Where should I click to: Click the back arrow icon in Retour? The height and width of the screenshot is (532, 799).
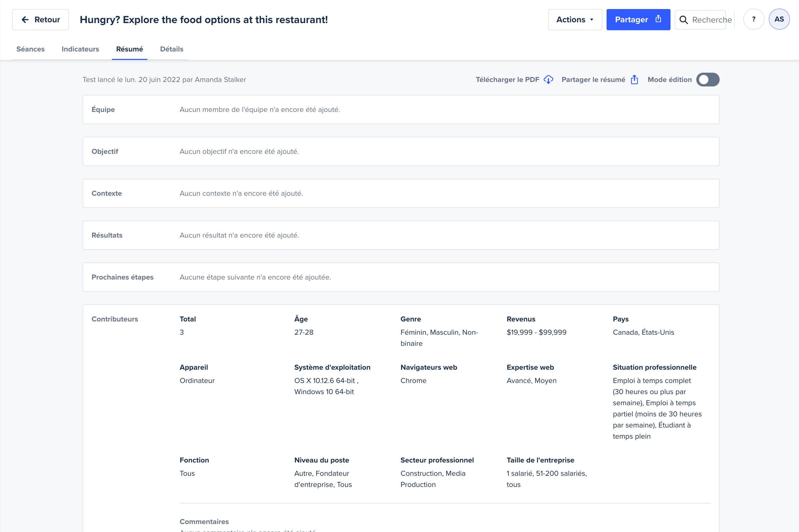click(x=25, y=20)
